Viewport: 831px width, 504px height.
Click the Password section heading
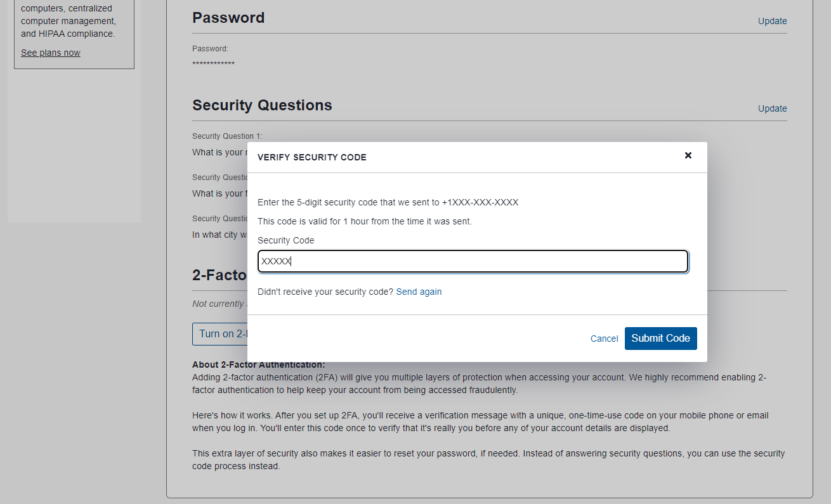[x=228, y=18]
